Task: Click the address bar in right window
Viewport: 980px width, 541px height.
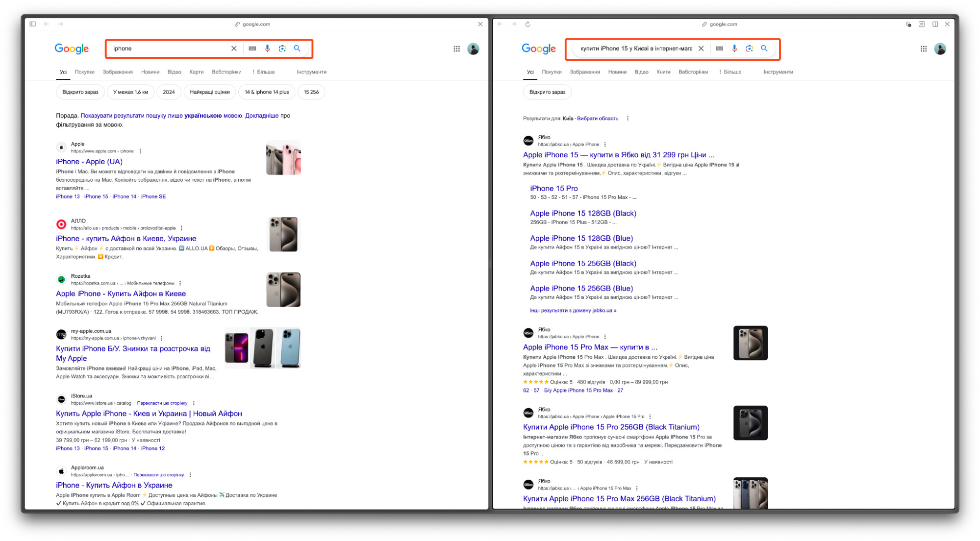Action: [x=720, y=24]
